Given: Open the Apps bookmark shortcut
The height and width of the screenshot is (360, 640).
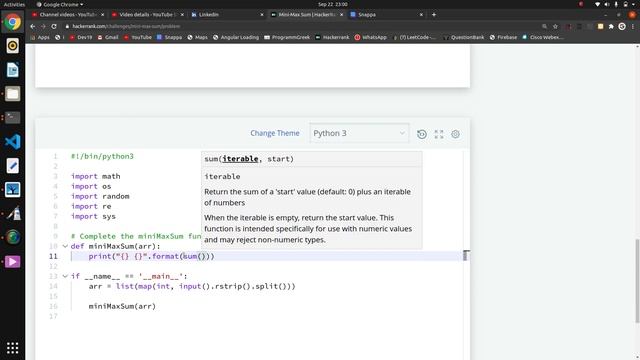Looking at the screenshot, I should click(40, 37).
